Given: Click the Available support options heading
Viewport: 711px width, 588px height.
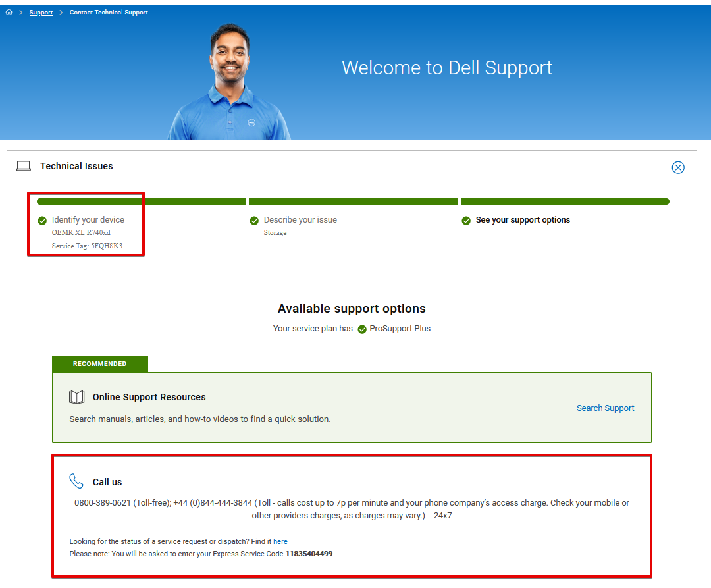Looking at the screenshot, I should (x=352, y=309).
